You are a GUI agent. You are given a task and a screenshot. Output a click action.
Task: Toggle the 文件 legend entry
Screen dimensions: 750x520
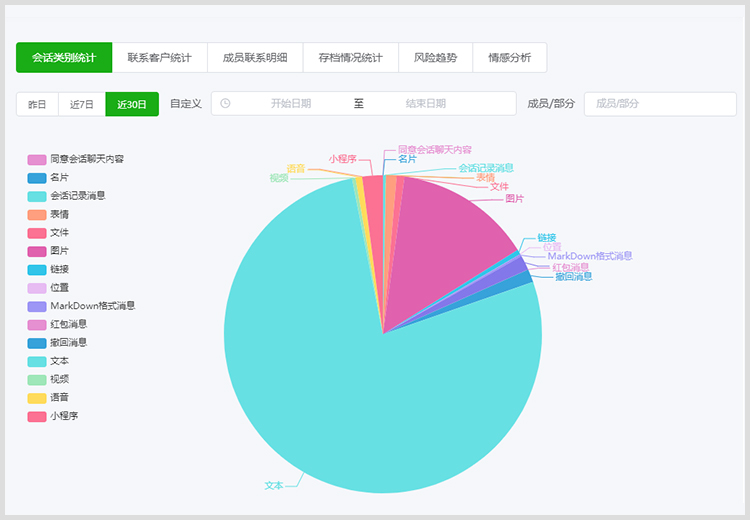48,233
